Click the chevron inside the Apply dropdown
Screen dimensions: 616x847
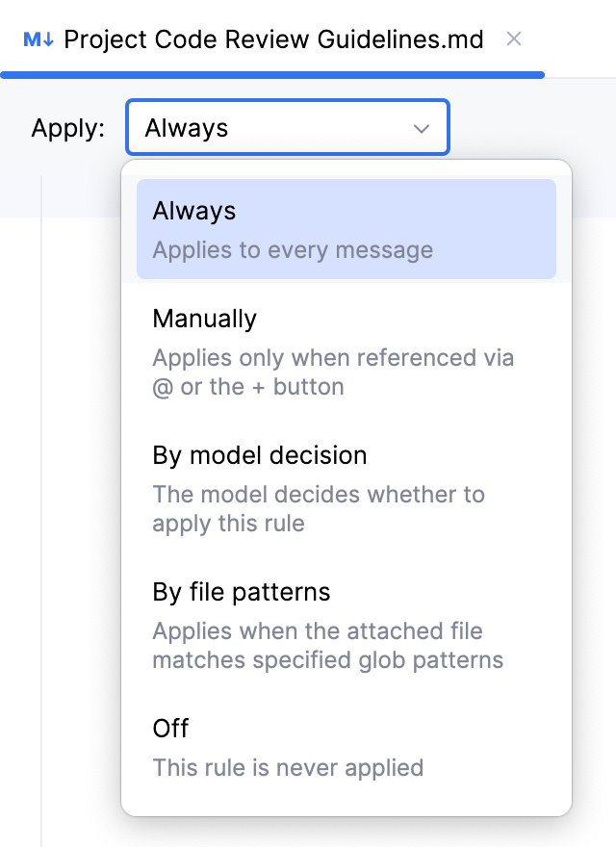pyautogui.click(x=421, y=127)
